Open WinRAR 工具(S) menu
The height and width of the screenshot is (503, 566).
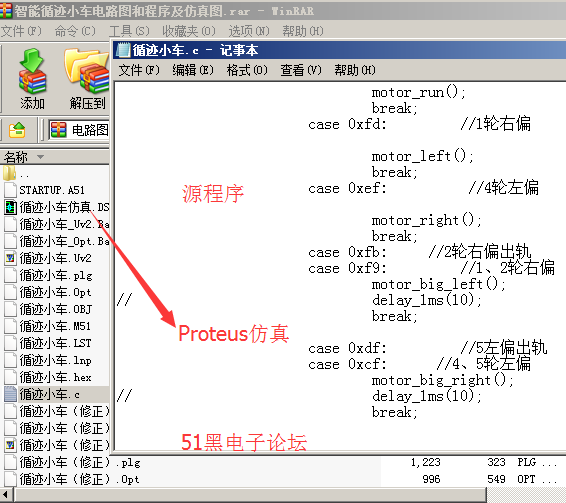(x=130, y=31)
